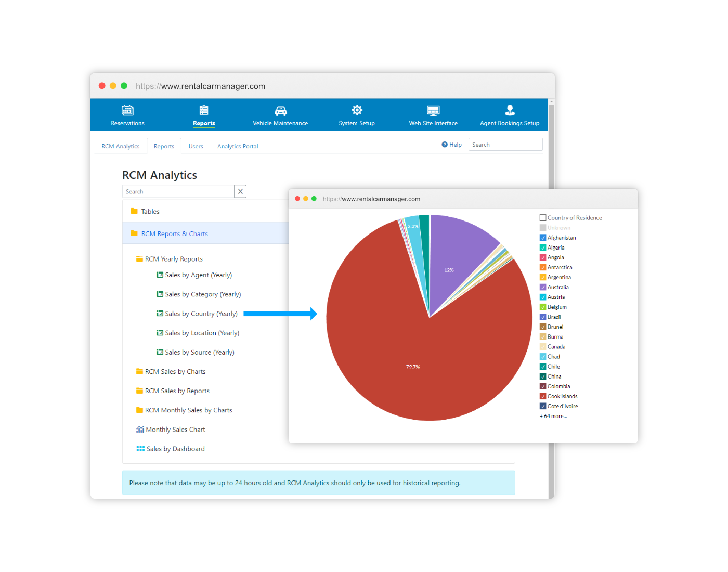Clear the search box with the X button
This screenshot has width=728, height=572.
[x=240, y=191]
